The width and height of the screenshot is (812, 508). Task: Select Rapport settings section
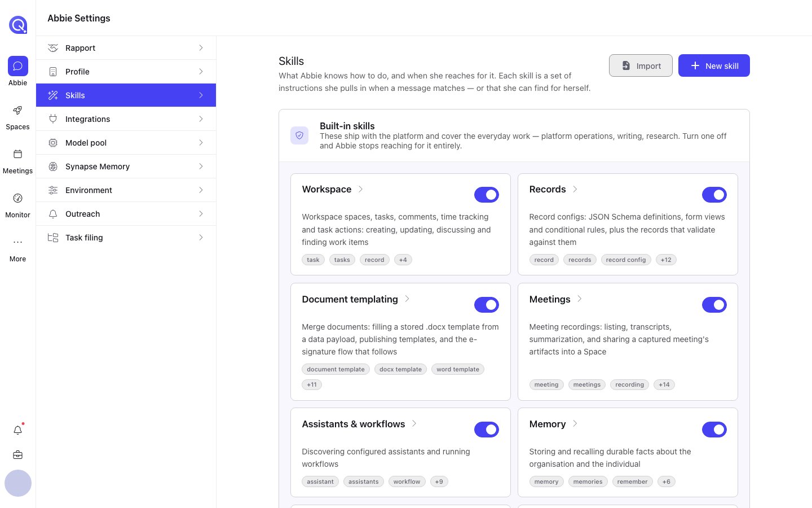[x=126, y=48]
